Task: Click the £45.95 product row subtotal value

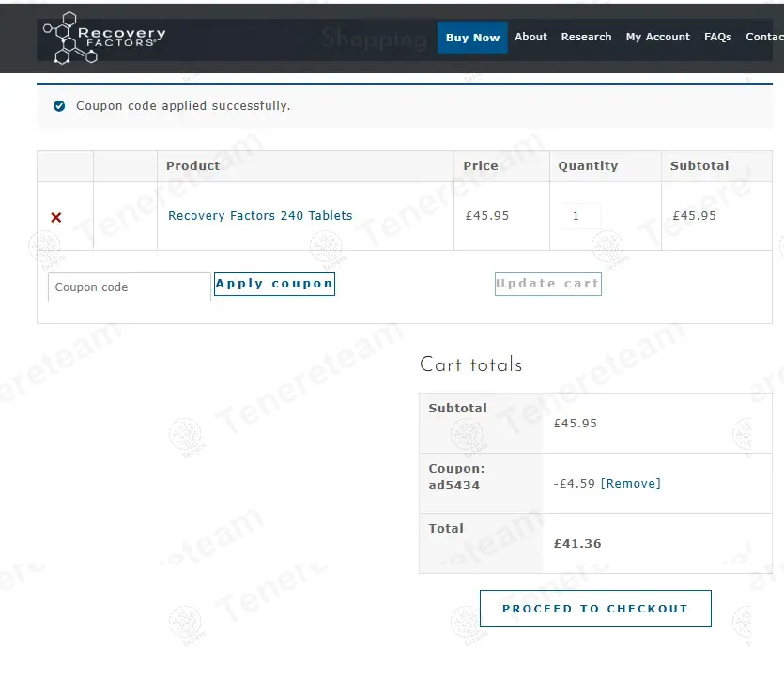Action: [x=694, y=216]
